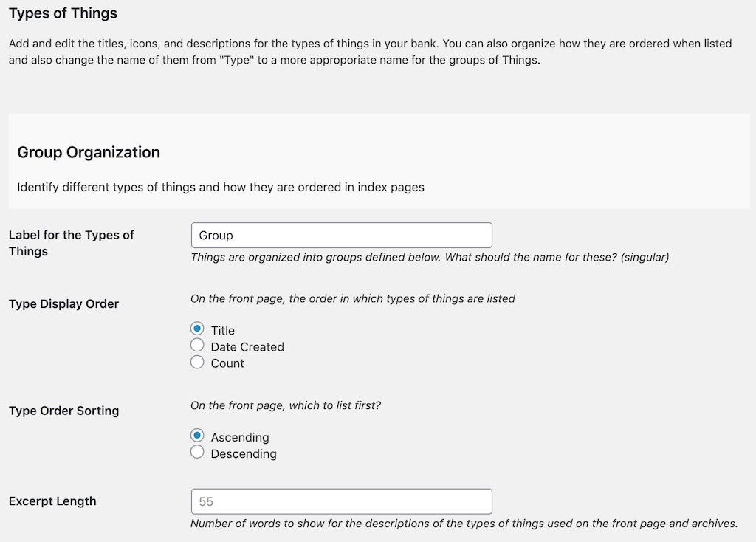756x542 pixels.
Task: Select the Title radio button
Action: [197, 329]
